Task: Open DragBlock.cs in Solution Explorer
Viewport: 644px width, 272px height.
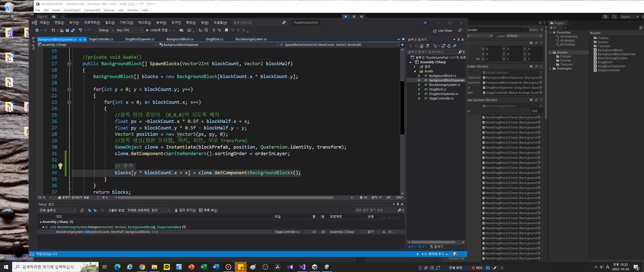Action: [x=438, y=89]
